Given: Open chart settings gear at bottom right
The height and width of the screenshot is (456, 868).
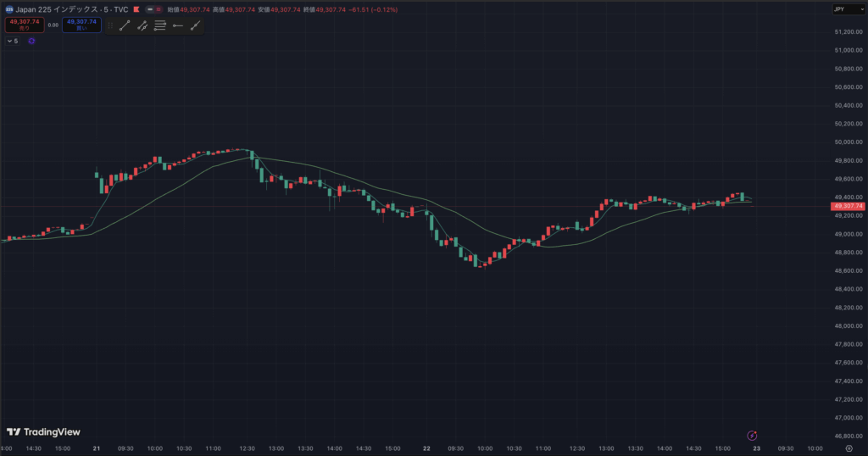Looking at the screenshot, I should (849, 449).
